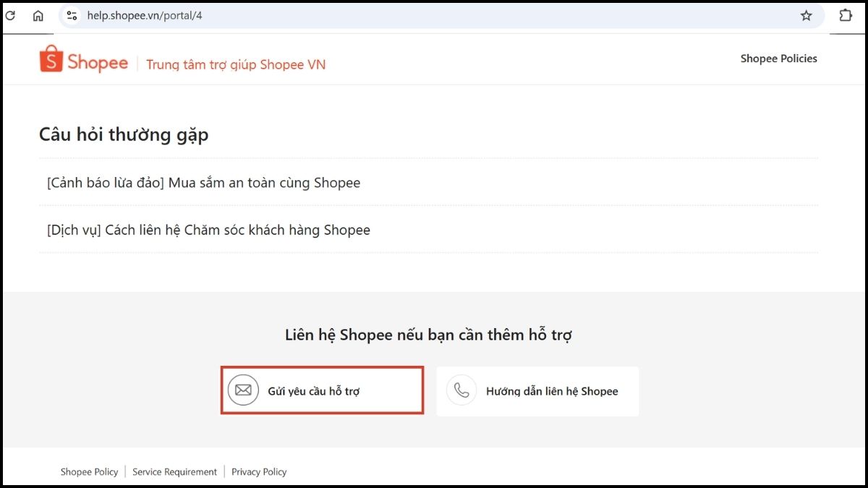Open the Service Requirement footer link
This screenshot has width=868, height=488.
[x=174, y=472]
